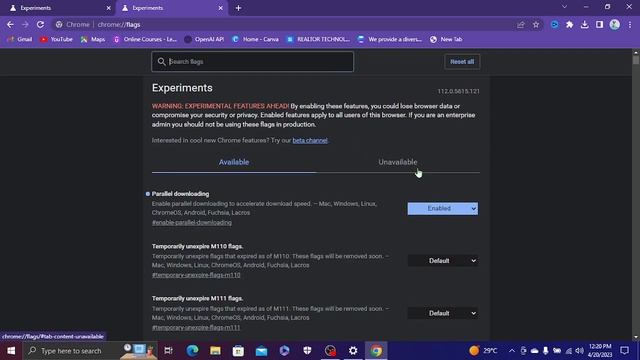Close the first Experiments tab
This screenshot has width=640, height=360.
point(109,8)
